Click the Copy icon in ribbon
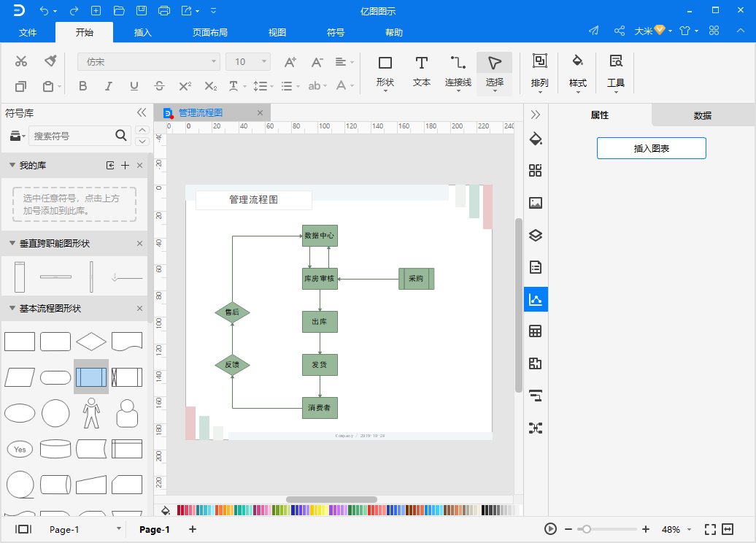Viewport: 756px width, 543px height. pos(20,86)
